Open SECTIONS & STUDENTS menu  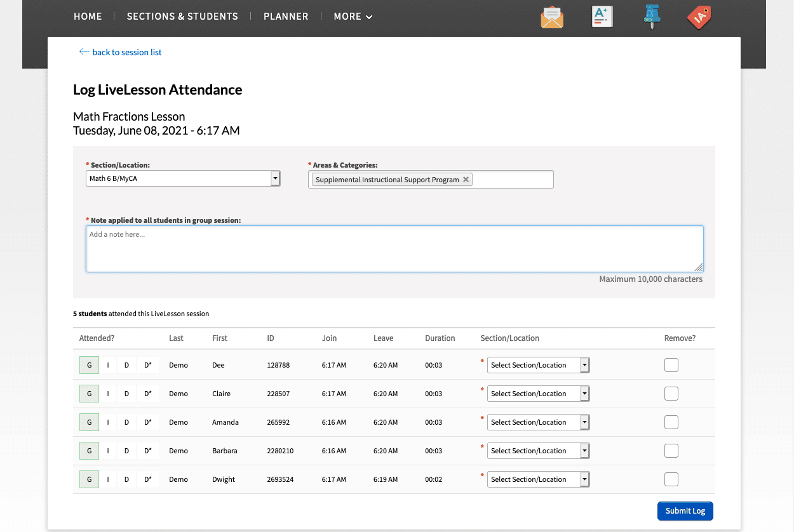(x=182, y=17)
